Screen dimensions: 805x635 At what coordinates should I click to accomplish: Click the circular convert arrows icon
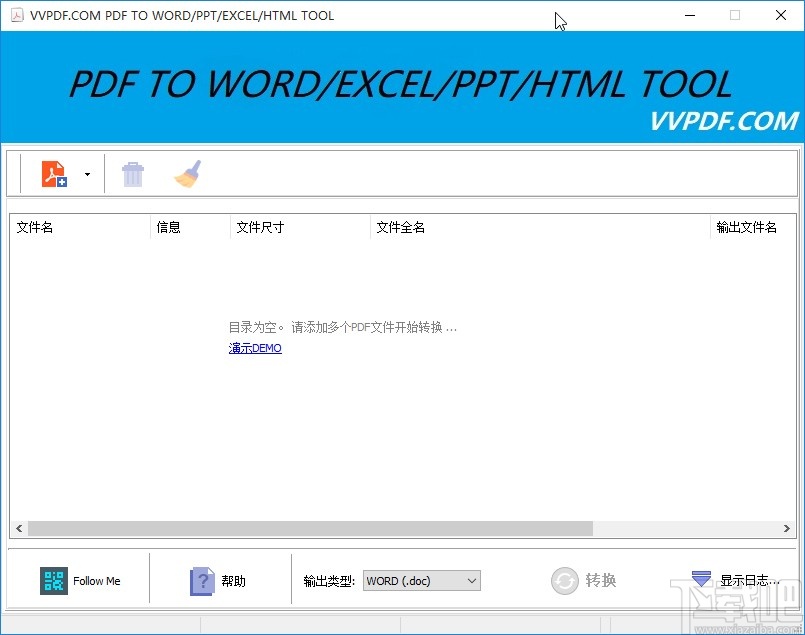[565, 580]
